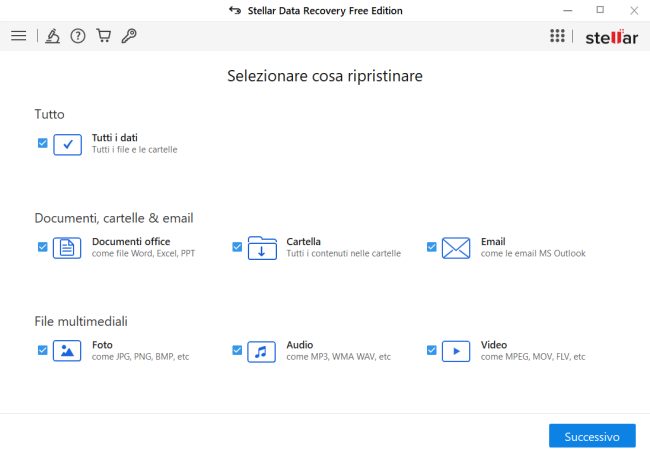Toggle the Video checkbox
The height and width of the screenshot is (457, 650).
click(x=432, y=350)
